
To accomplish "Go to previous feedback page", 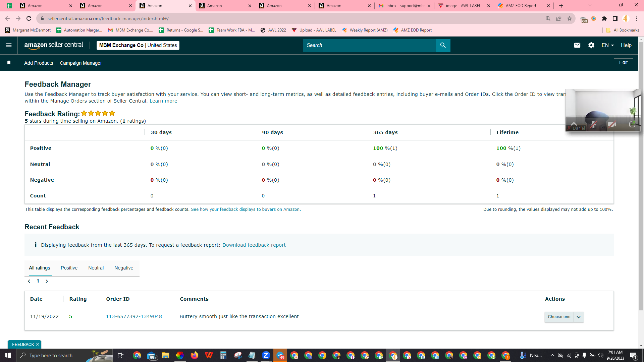I will click(29, 281).
